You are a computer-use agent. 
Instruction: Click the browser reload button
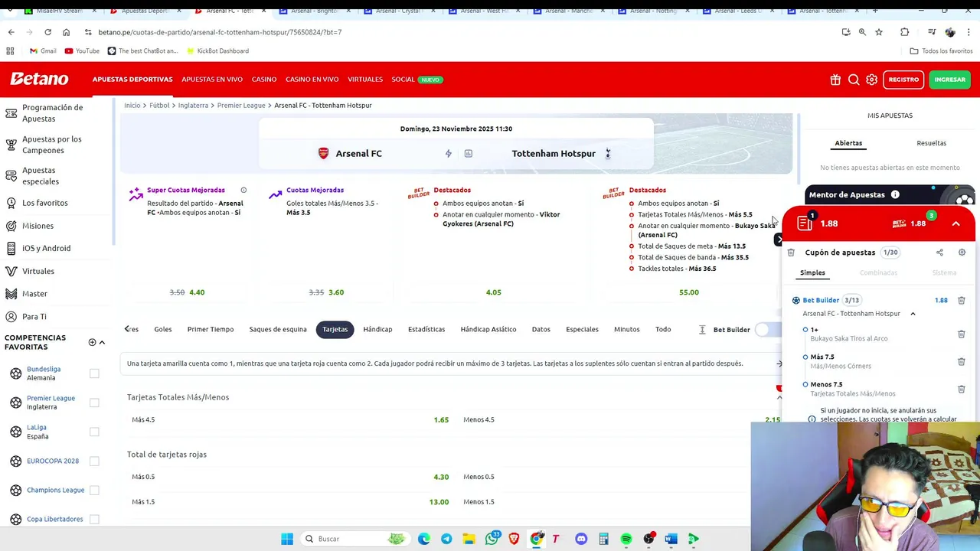click(47, 32)
